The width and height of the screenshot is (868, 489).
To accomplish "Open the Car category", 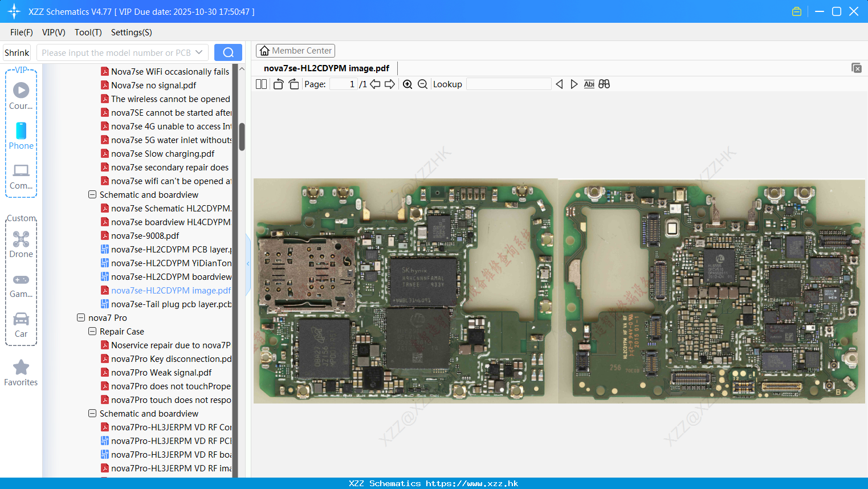I will [x=21, y=325].
